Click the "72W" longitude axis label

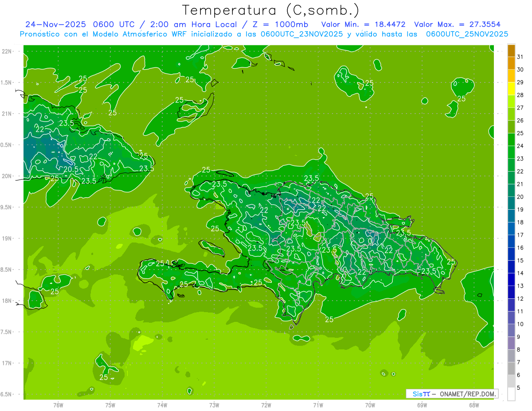[266, 405]
